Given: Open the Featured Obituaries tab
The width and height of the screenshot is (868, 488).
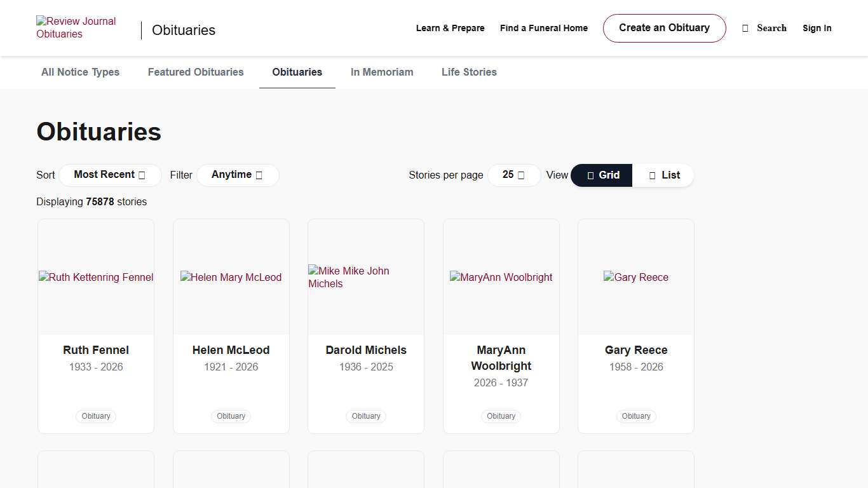Looking at the screenshot, I should (x=196, y=72).
